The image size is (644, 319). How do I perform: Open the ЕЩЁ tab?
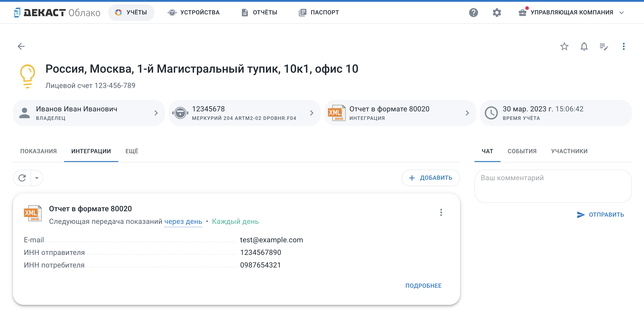(x=132, y=151)
